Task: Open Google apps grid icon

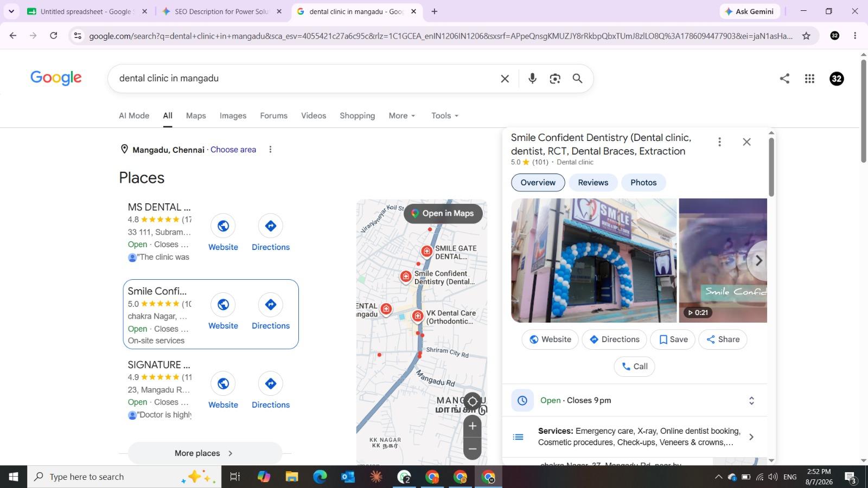Action: (809, 79)
